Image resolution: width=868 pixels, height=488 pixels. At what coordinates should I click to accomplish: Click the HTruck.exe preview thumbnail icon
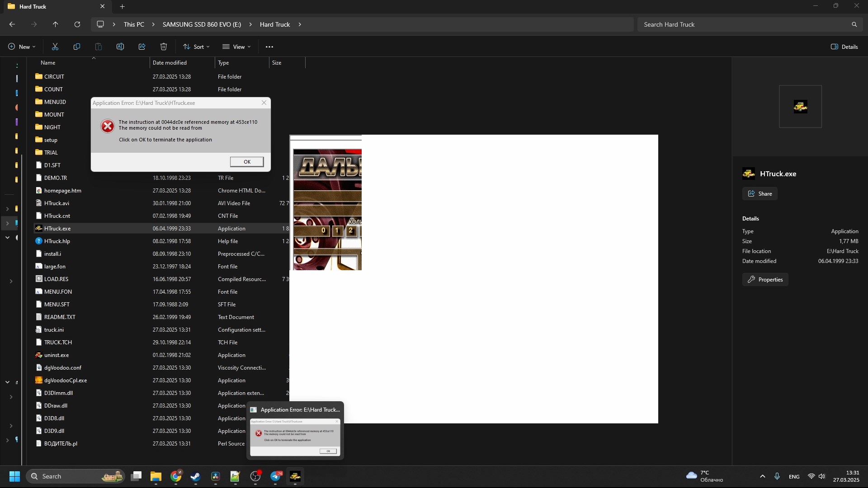pyautogui.click(x=800, y=107)
